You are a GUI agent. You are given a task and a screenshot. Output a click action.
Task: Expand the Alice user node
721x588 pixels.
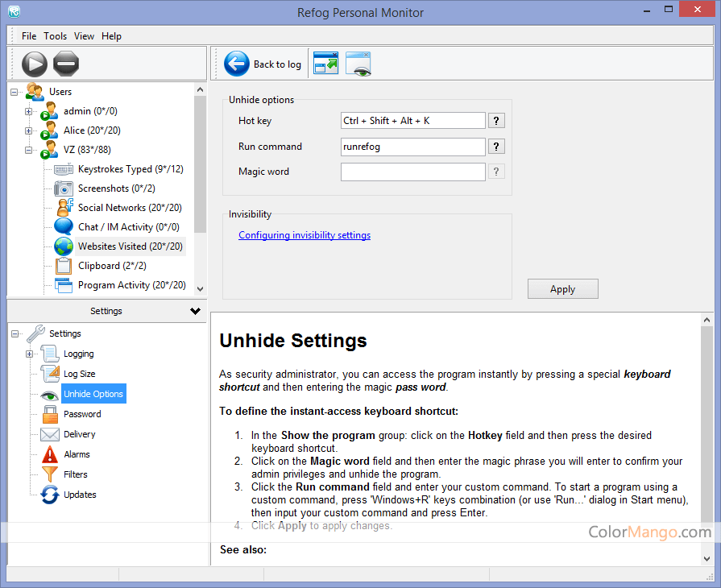(29, 130)
